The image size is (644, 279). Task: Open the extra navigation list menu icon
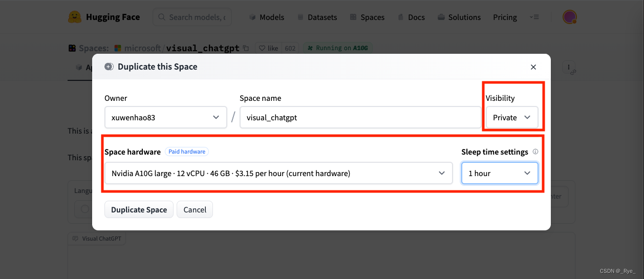534,17
